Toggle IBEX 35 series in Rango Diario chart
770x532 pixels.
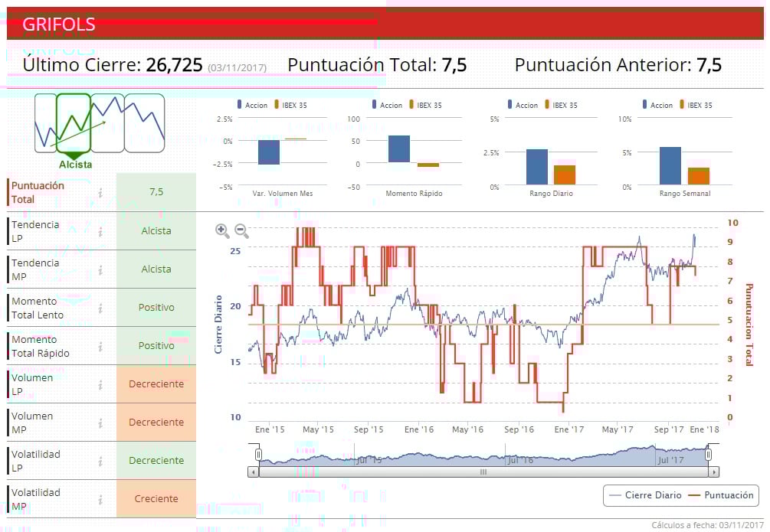pos(561,105)
